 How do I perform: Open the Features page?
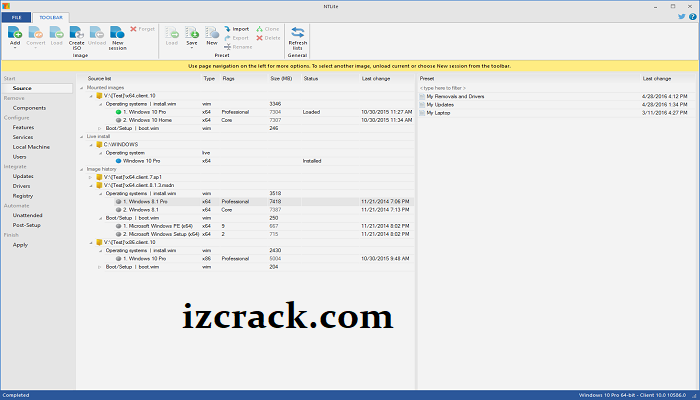(x=23, y=128)
